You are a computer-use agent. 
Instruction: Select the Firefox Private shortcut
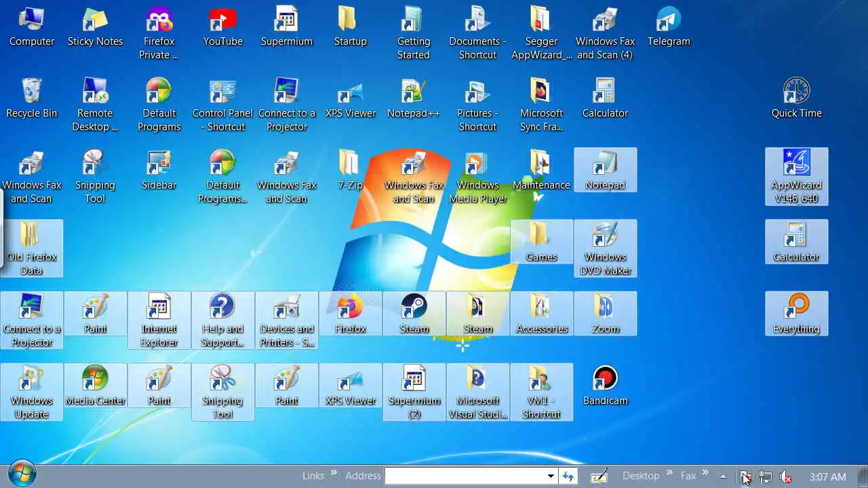pos(159,34)
